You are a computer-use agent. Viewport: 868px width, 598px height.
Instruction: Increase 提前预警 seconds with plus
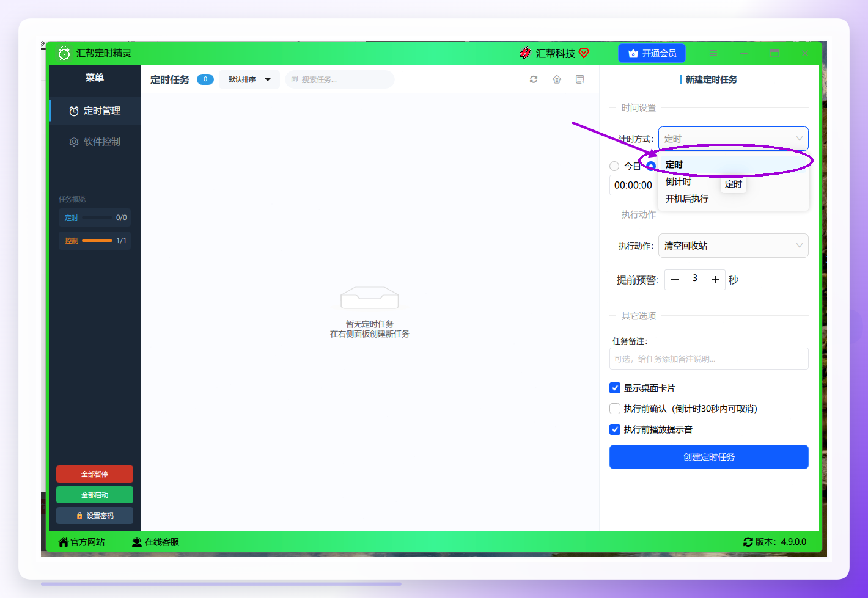715,280
